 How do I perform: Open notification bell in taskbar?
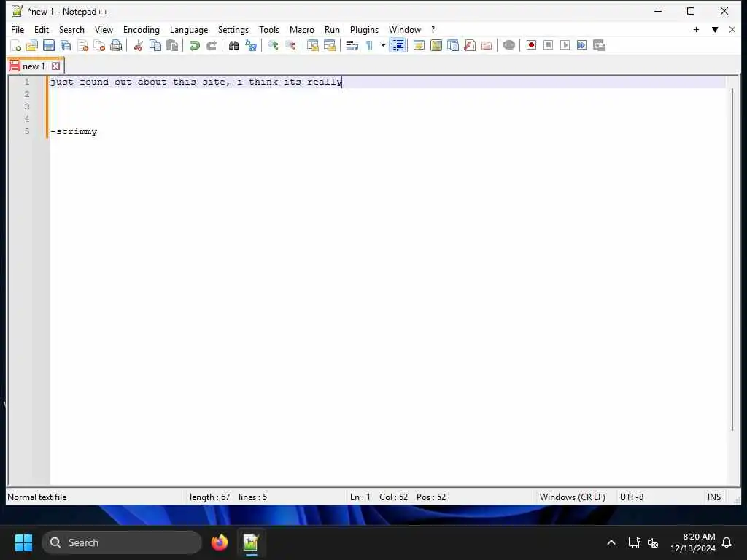coord(727,542)
